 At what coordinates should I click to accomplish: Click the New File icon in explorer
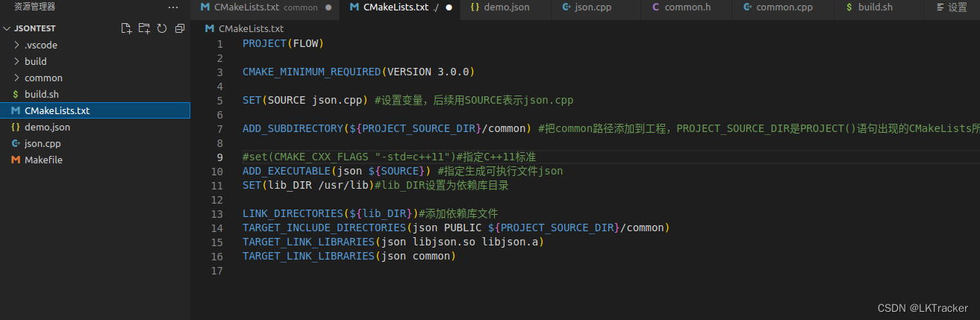(127, 28)
